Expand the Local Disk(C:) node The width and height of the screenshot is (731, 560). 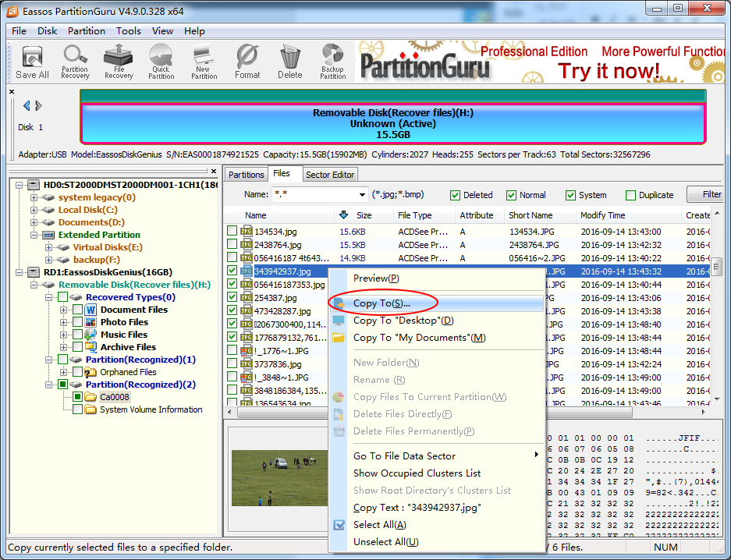(x=34, y=210)
